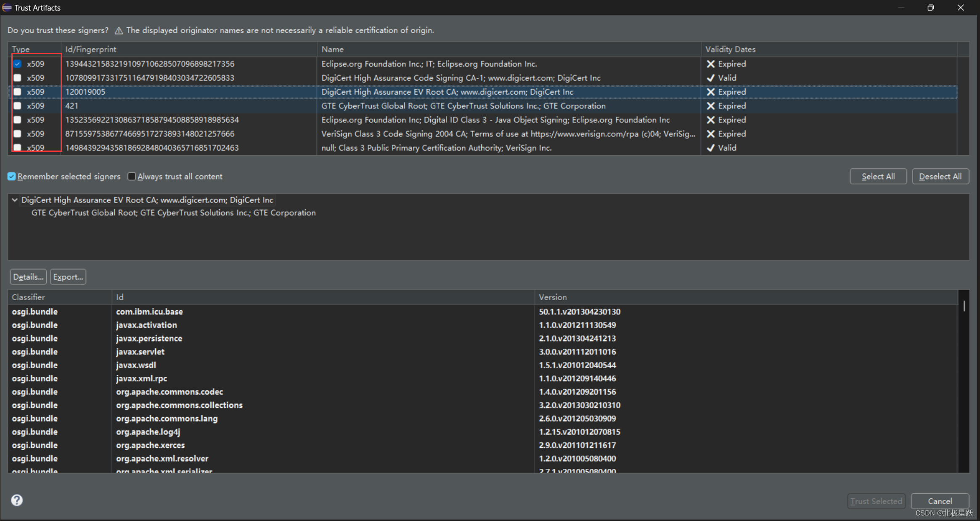Viewport: 980px width, 521px height.
Task: Click the Classifier column header
Action: pyautogui.click(x=28, y=297)
